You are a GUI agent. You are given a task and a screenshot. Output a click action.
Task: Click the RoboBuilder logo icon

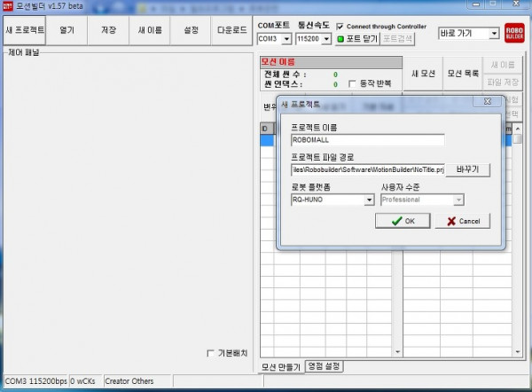pos(514,33)
